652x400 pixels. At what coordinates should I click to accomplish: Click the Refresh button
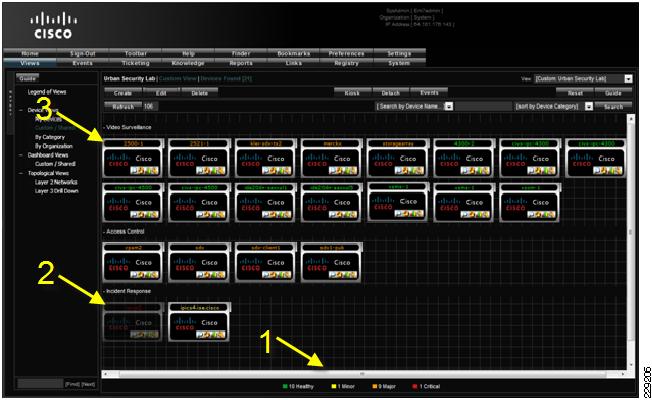coord(123,106)
